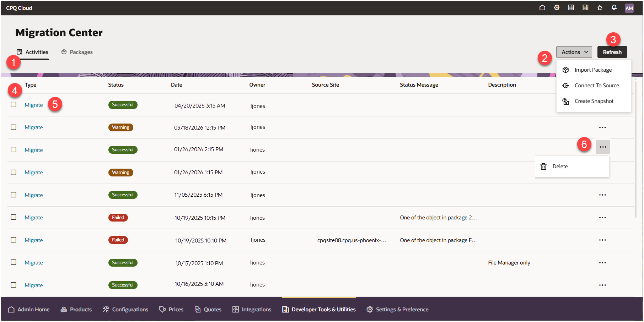The image size is (644, 322).
Task: Click Configurations wrench icon in footer
Action: (x=106, y=310)
